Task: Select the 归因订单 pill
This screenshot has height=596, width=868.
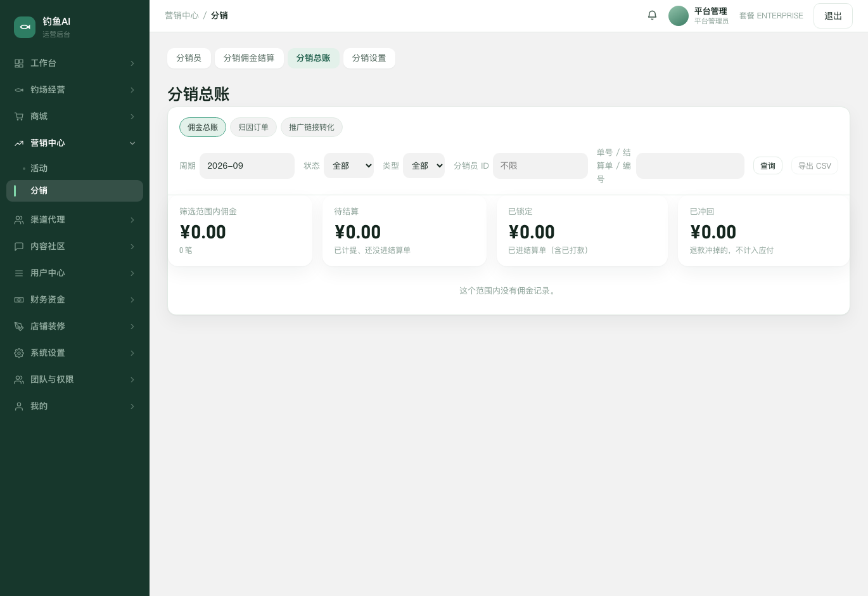Action: 253,127
